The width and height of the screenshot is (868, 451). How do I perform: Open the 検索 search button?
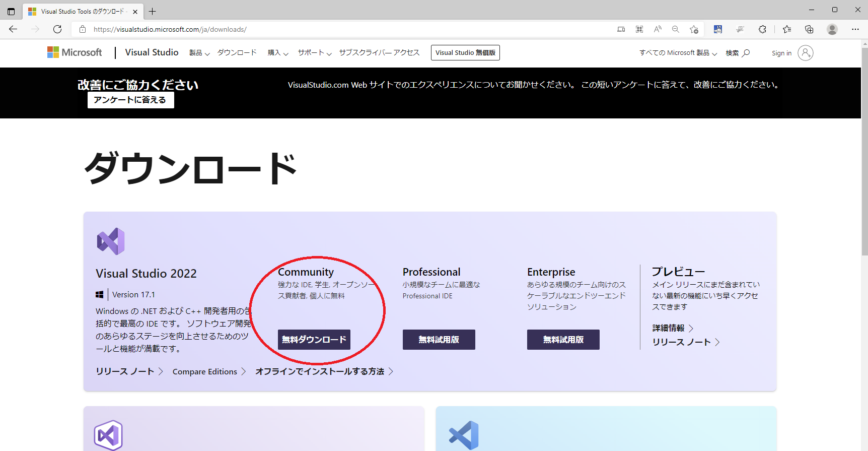tap(738, 53)
